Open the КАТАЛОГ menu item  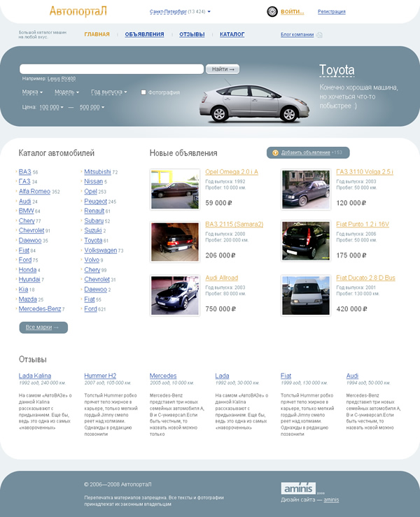232,34
